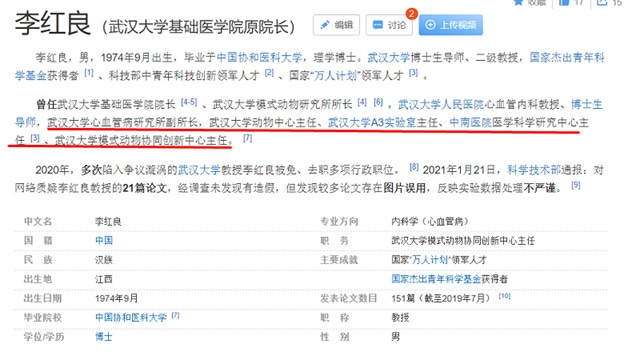The image size is (624, 360).
Task: Open 中国协和医科大学 link in 毕业院校 row
Action: (131, 317)
